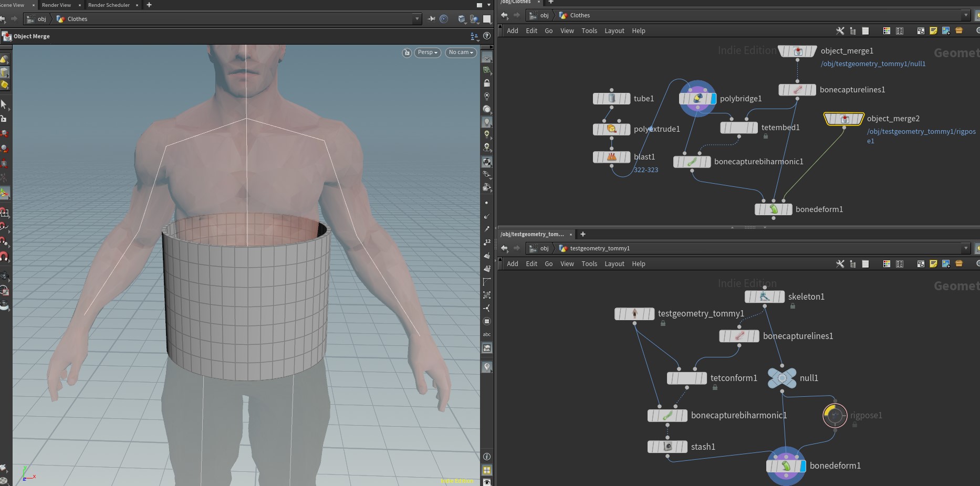
Task: Open the Persp viewport dropdown
Action: click(x=428, y=52)
